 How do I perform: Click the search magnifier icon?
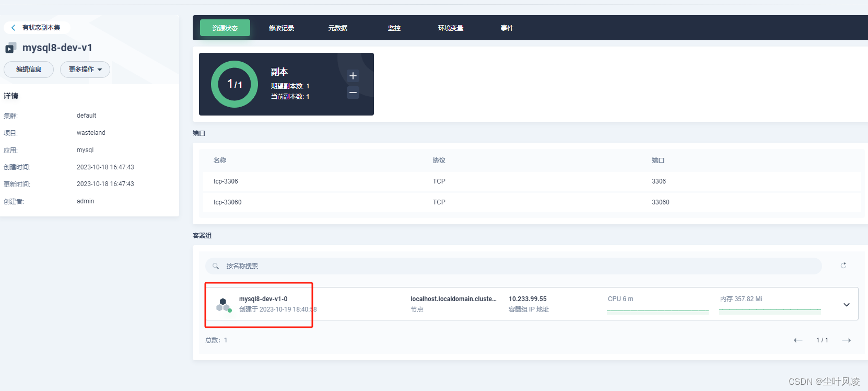point(216,266)
